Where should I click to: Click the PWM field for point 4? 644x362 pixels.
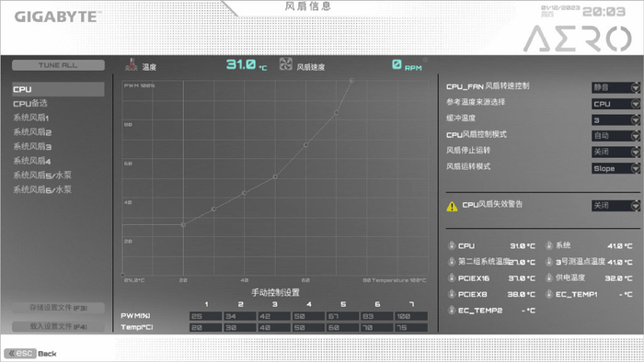[x=308, y=316]
